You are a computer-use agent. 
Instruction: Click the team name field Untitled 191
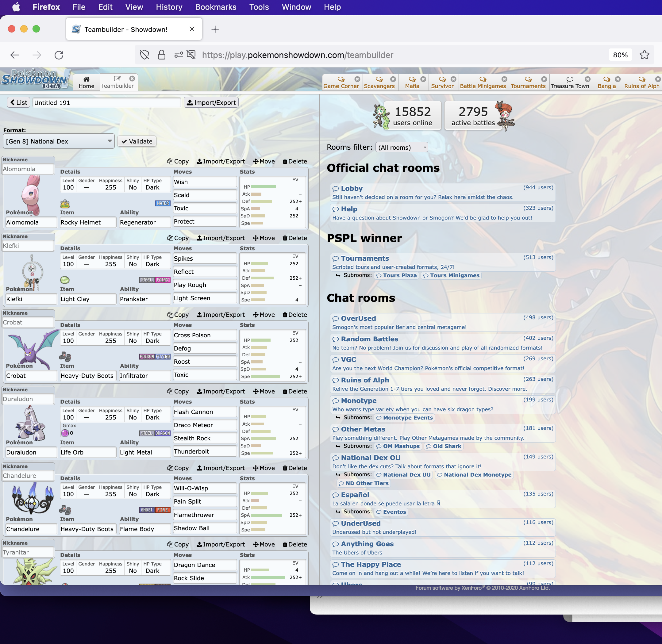click(x=106, y=103)
